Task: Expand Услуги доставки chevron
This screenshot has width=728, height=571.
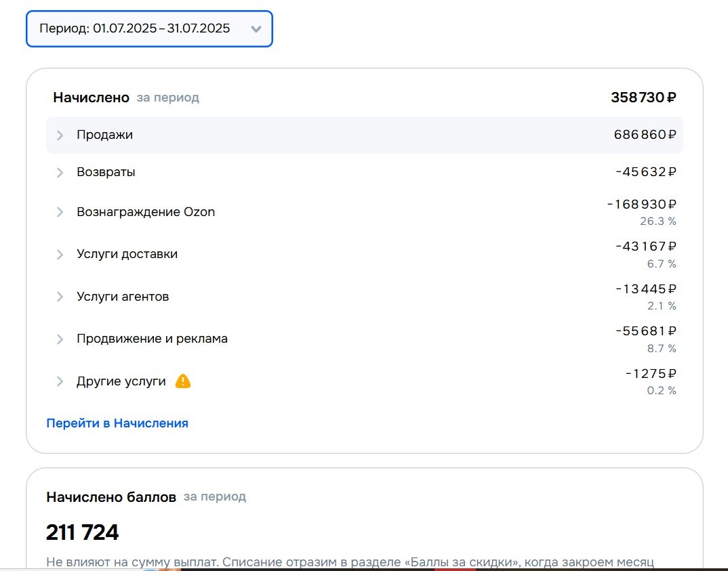Action: pos(60,255)
